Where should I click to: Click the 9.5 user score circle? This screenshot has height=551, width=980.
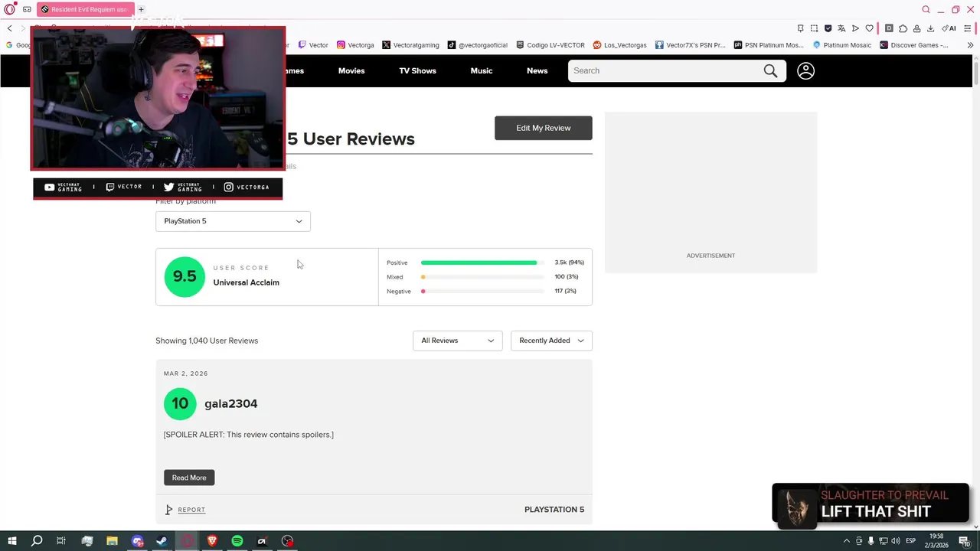(x=185, y=276)
